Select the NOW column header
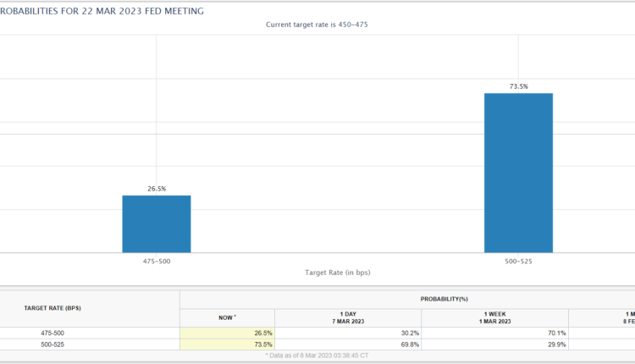 pyautogui.click(x=227, y=317)
